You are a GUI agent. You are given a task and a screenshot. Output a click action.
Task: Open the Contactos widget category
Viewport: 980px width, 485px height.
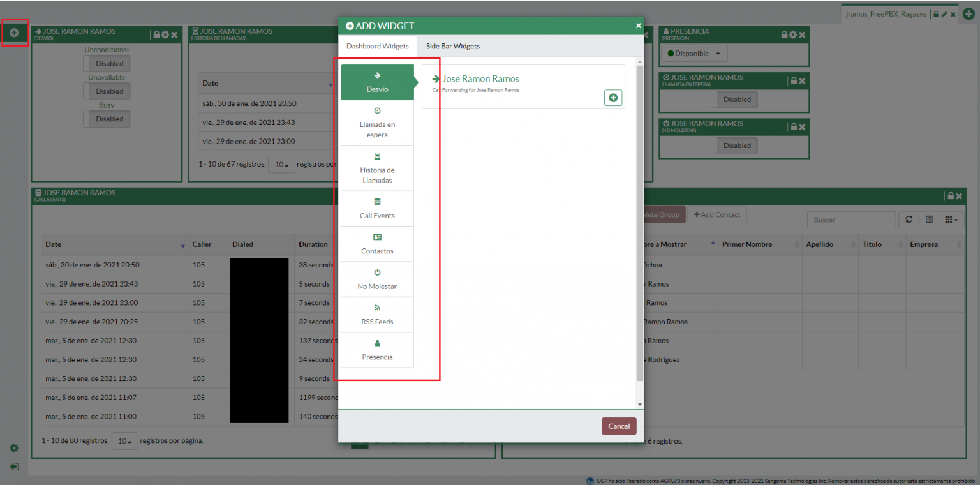tap(377, 244)
